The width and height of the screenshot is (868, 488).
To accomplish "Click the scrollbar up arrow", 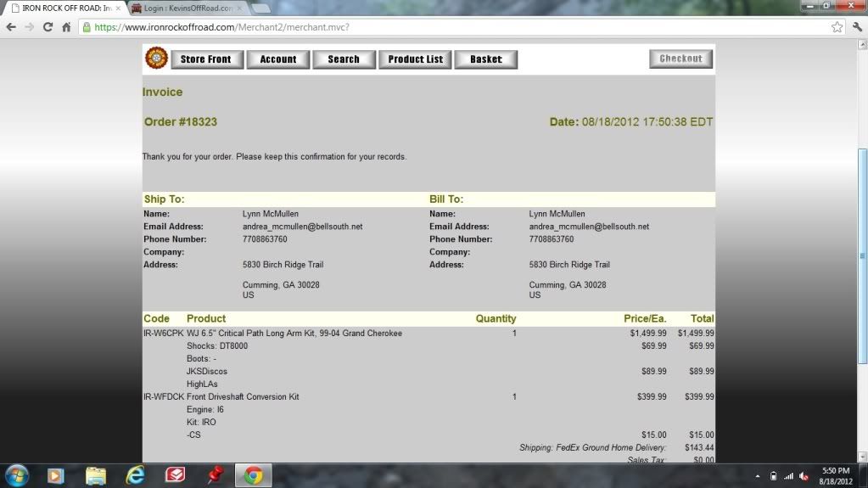I will 862,45.
